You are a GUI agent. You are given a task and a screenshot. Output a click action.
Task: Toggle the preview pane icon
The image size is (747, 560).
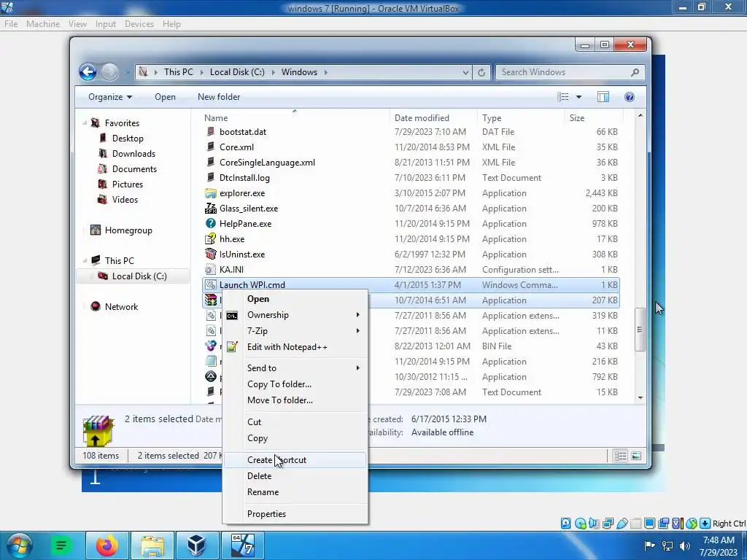pyautogui.click(x=603, y=97)
